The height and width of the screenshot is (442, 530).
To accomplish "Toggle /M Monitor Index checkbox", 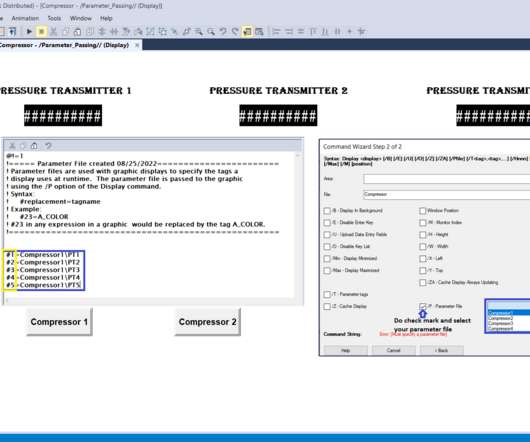I will point(423,223).
